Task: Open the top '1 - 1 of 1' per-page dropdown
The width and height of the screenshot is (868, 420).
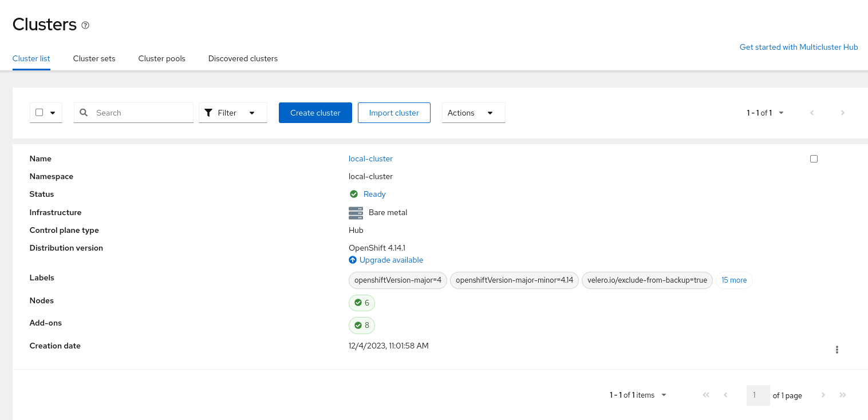Action: tap(765, 113)
